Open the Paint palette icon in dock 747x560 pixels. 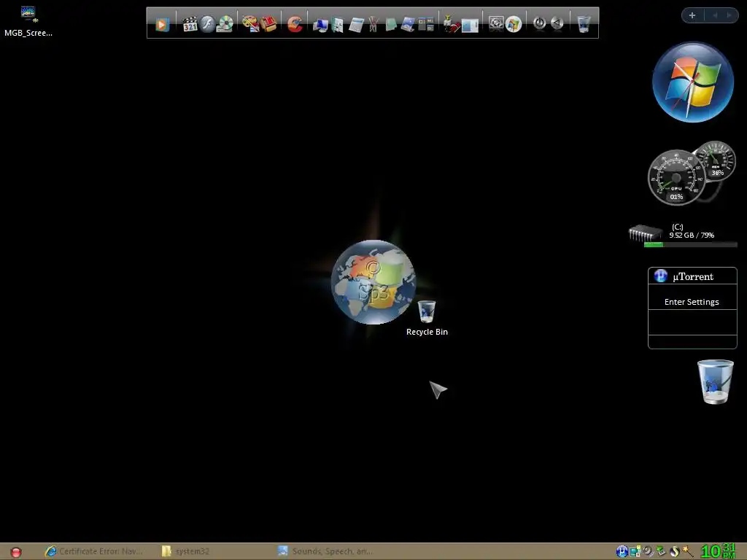click(251, 24)
